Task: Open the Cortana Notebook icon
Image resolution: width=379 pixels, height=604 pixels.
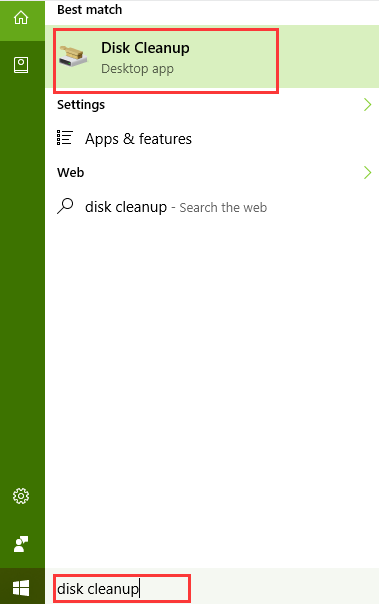Action: pos(21,65)
